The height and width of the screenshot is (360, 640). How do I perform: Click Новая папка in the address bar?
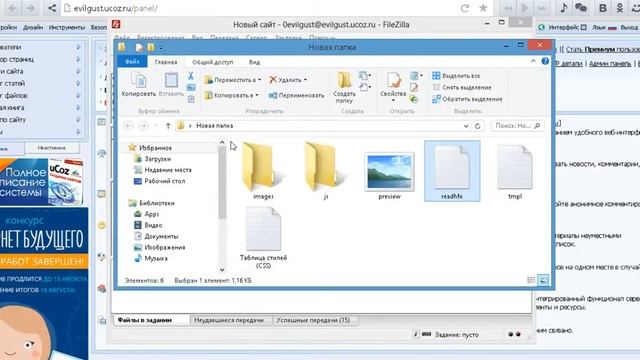[x=215, y=126]
